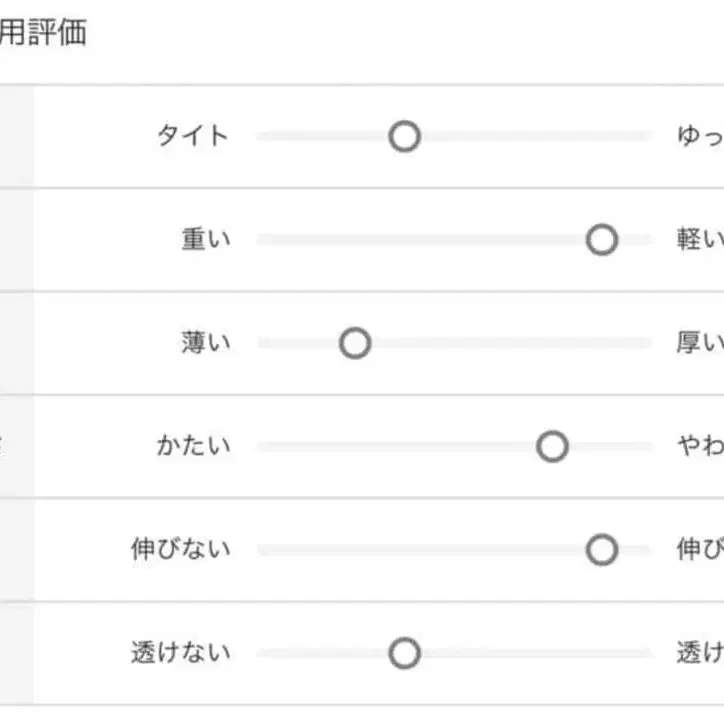
Task: Click the 軽い label
Action: 699,240
